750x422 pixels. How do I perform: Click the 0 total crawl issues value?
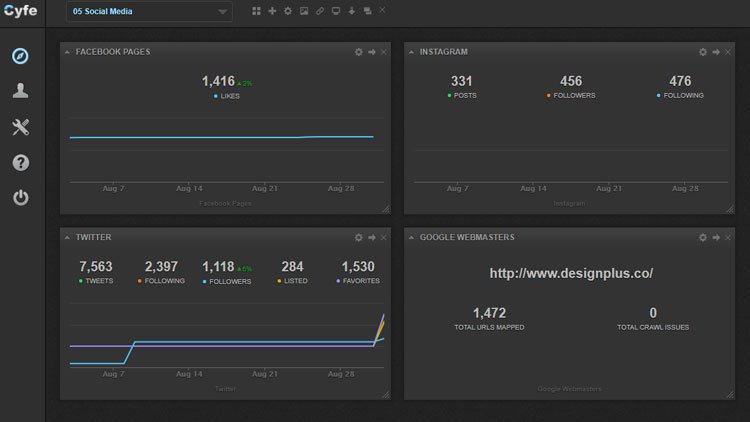[653, 313]
